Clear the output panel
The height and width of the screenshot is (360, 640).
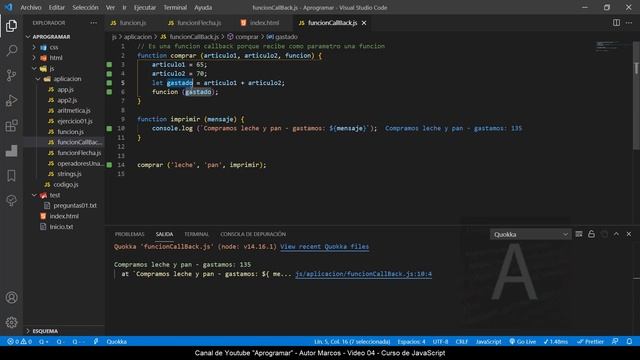click(x=579, y=234)
